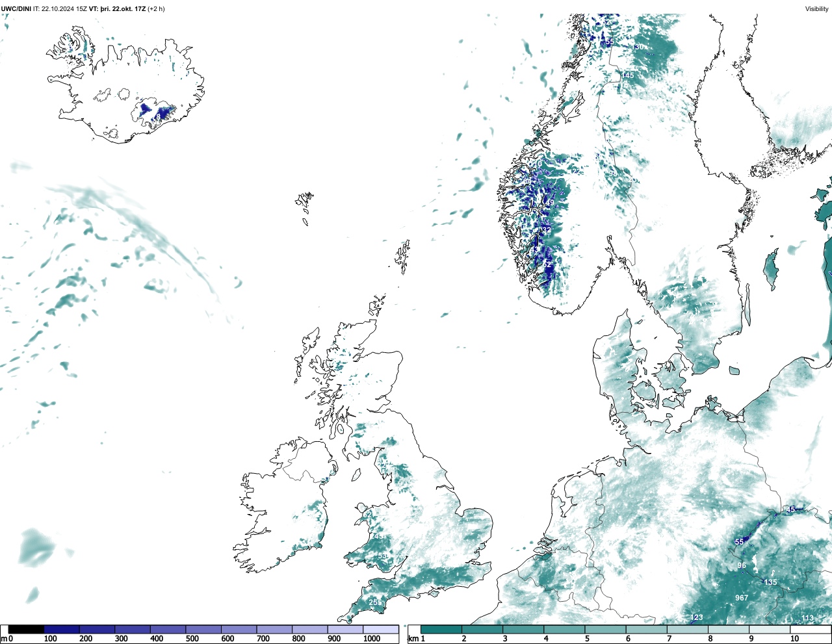Click the '6' tick on kilometre legend
The height and width of the screenshot is (644, 832).
(x=628, y=639)
